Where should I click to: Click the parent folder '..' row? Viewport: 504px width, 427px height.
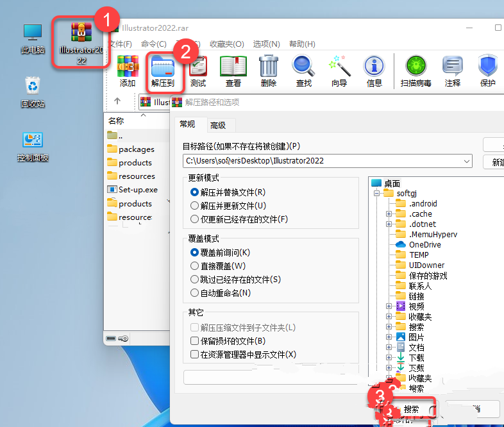(137, 135)
